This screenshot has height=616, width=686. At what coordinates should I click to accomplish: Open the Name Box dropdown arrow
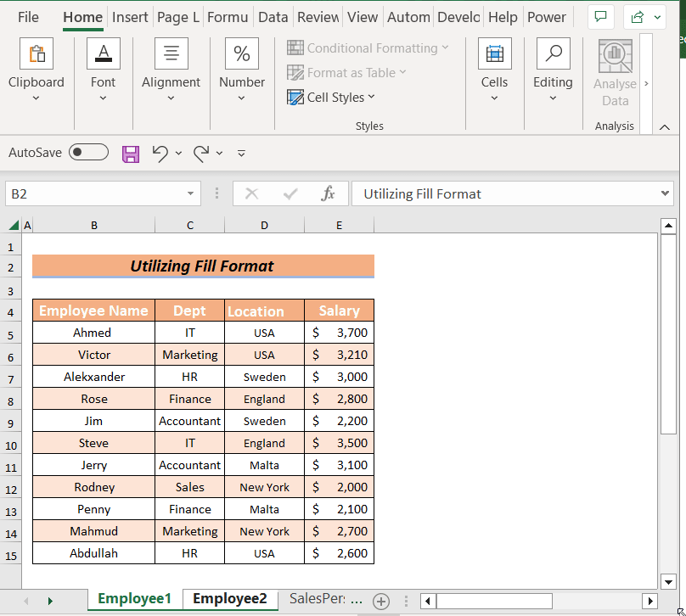(191, 194)
